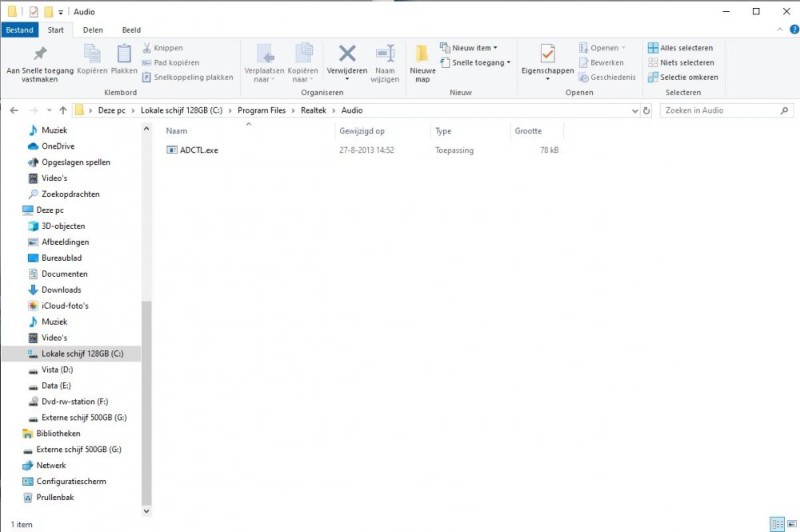The height and width of the screenshot is (532, 800).
Task: Click the Verwijderen (delete) X icon
Action: (346, 54)
